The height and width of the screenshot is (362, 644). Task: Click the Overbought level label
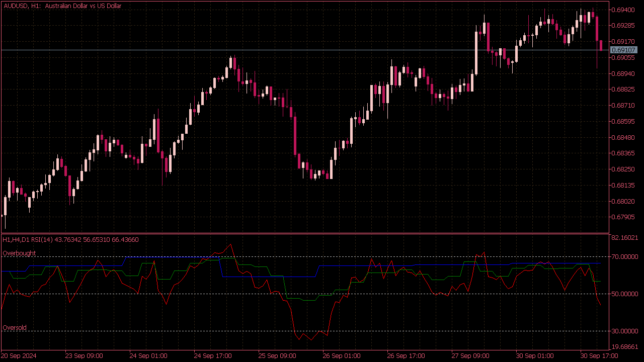19,253
